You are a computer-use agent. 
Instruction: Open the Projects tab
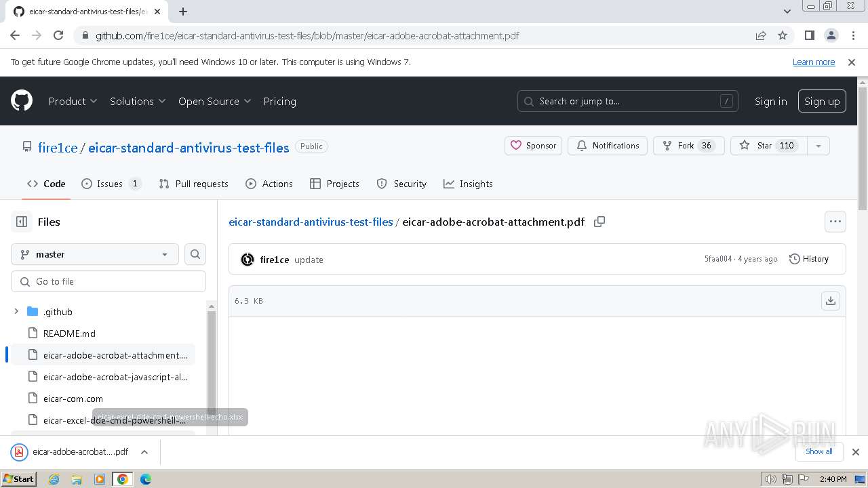point(334,184)
